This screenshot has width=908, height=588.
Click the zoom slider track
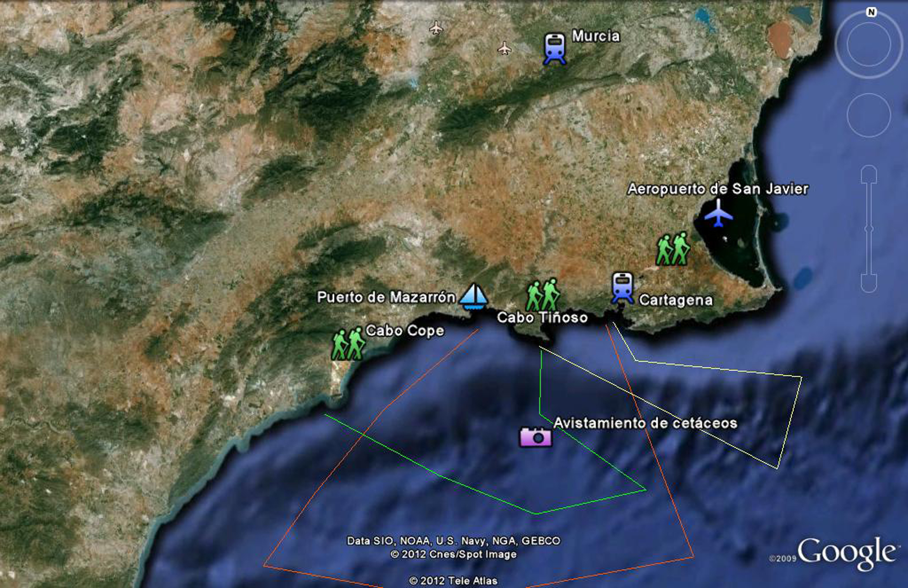click(869, 229)
